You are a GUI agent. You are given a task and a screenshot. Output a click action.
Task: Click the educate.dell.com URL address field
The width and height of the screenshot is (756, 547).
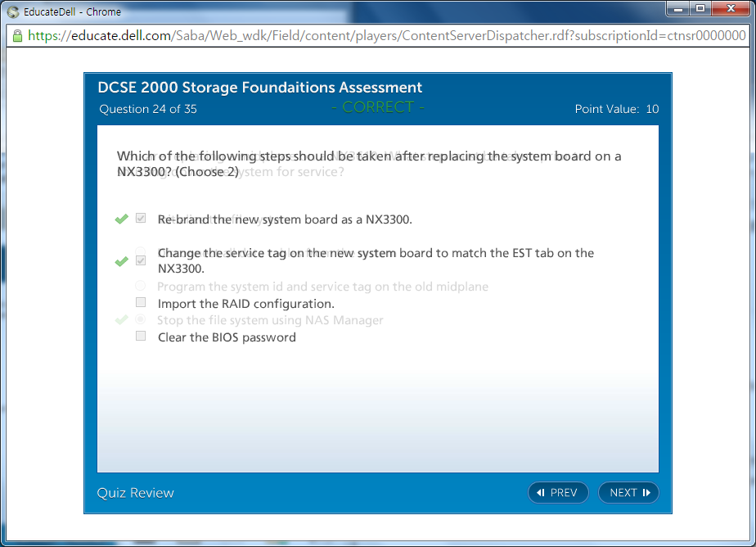pyautogui.click(x=385, y=36)
